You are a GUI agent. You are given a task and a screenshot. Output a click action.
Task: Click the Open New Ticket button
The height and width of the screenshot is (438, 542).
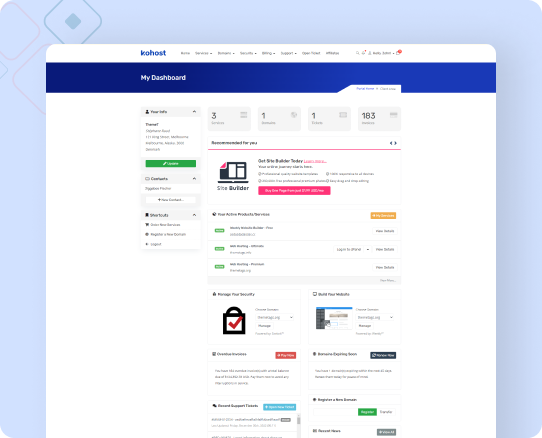(x=279, y=407)
